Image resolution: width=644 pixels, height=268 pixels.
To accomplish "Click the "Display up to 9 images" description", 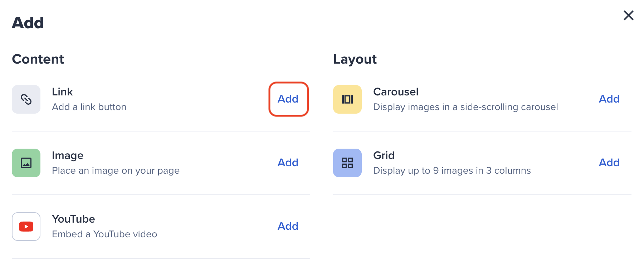I will 452,170.
